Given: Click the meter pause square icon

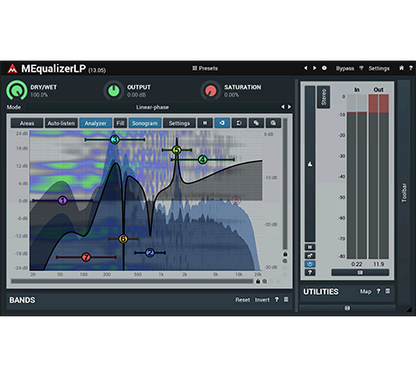Looking at the screenshot, I should point(310,247).
